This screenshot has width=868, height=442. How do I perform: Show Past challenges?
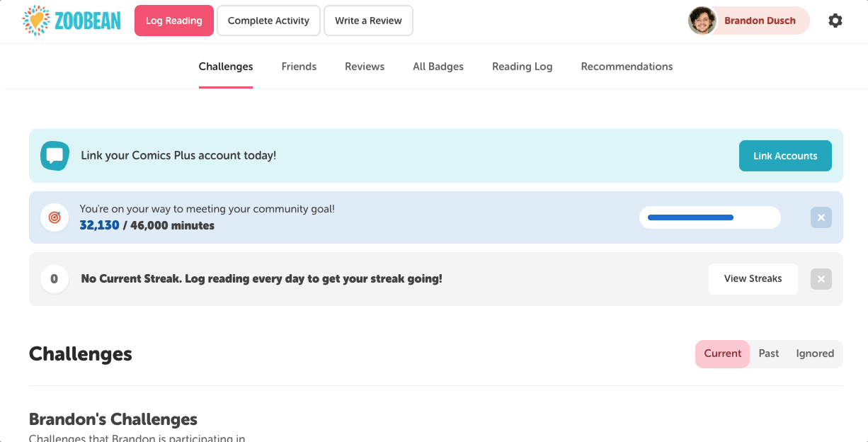769,353
